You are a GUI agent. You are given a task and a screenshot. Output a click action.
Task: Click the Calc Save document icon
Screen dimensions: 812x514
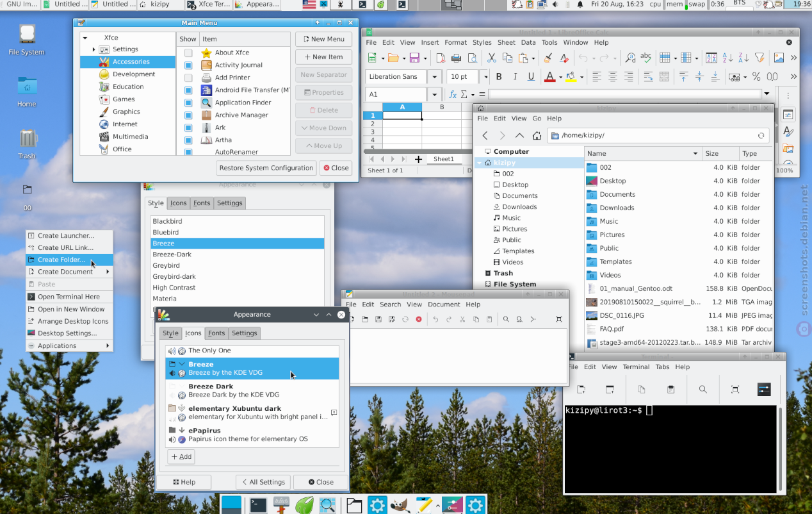pos(414,58)
